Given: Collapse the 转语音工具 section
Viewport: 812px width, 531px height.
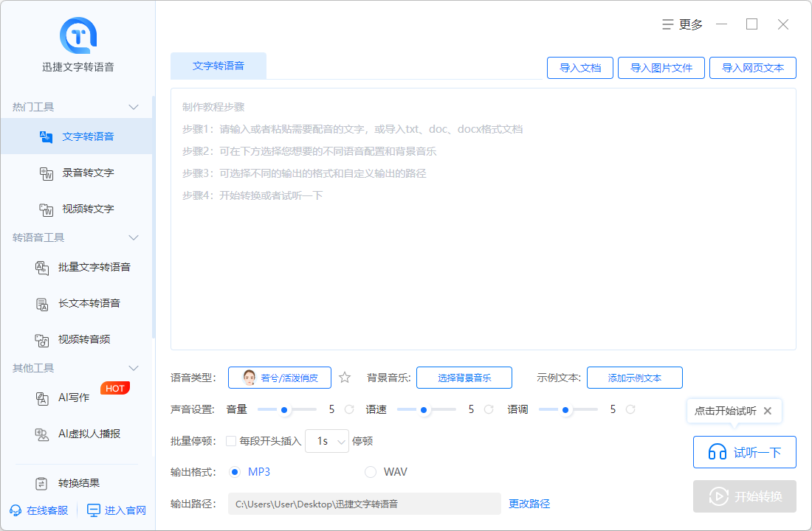Looking at the screenshot, I should tap(134, 237).
